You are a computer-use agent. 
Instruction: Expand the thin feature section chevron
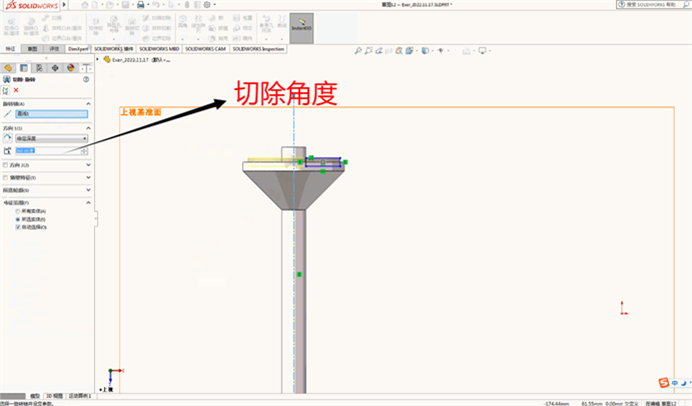point(88,177)
